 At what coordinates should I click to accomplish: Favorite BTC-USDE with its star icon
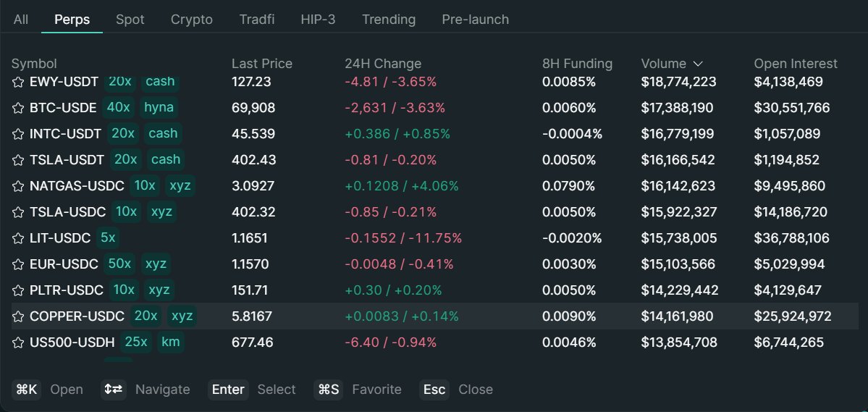(x=19, y=108)
